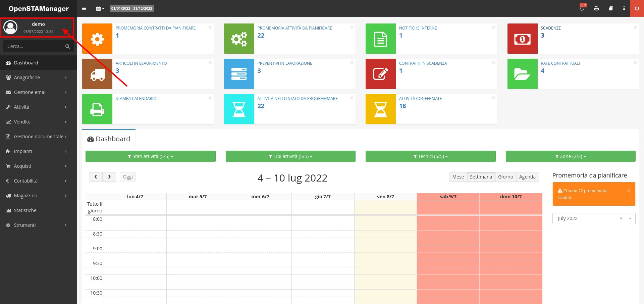The height and width of the screenshot is (304, 644).
Task: Switch calendar to Mese view
Action: [x=458, y=177]
